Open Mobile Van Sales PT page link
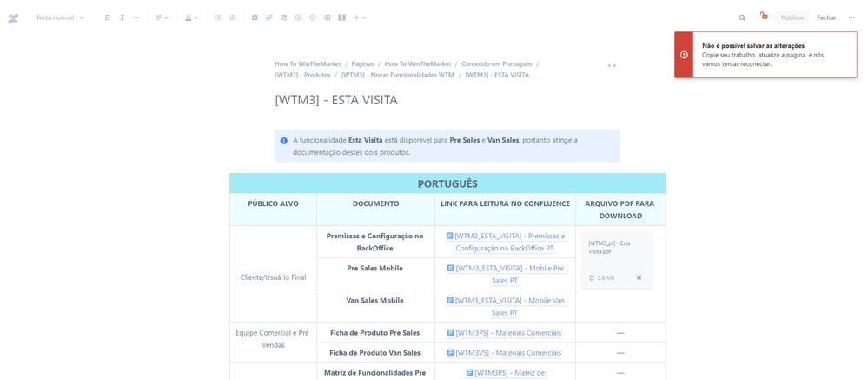Viewport: 868px width, 380px height. (505, 306)
